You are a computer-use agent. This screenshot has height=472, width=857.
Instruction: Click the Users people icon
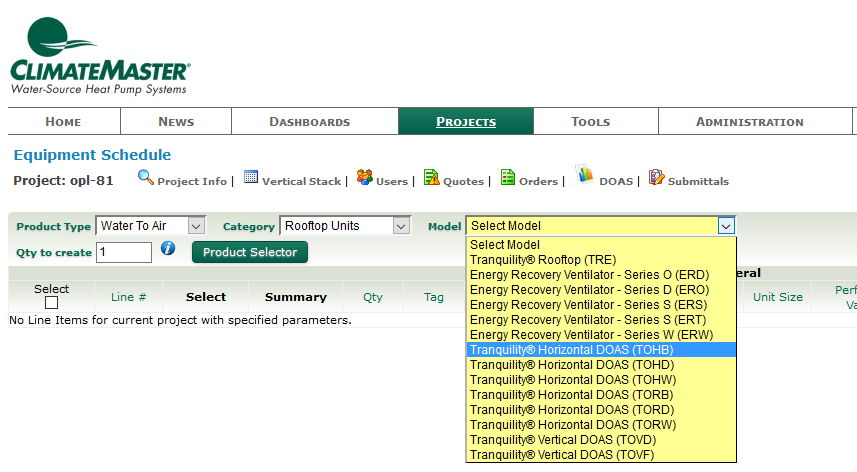[365, 177]
